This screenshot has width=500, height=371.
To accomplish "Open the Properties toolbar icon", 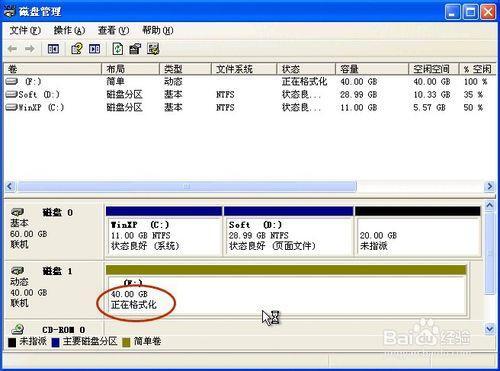I will tap(135, 49).
